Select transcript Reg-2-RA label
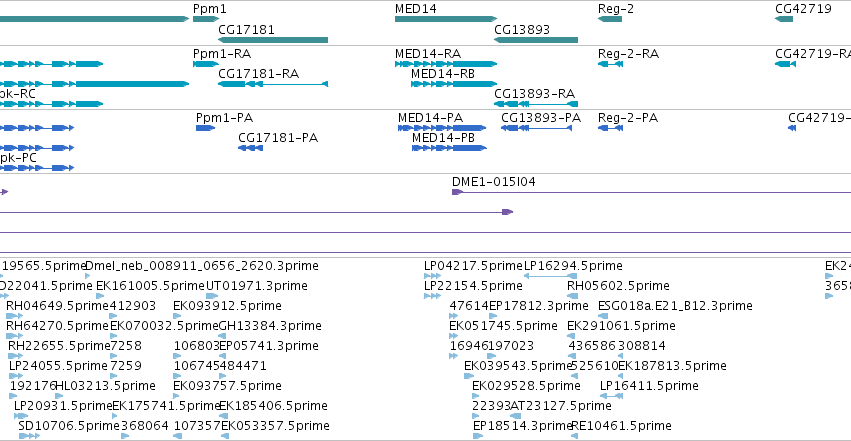The width and height of the screenshot is (851, 441). [x=628, y=54]
